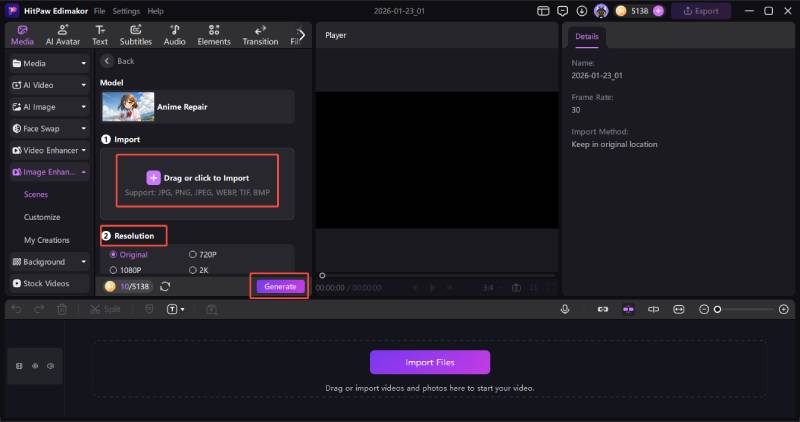Click the zoom in plus icon
800x422 pixels.
785,310
